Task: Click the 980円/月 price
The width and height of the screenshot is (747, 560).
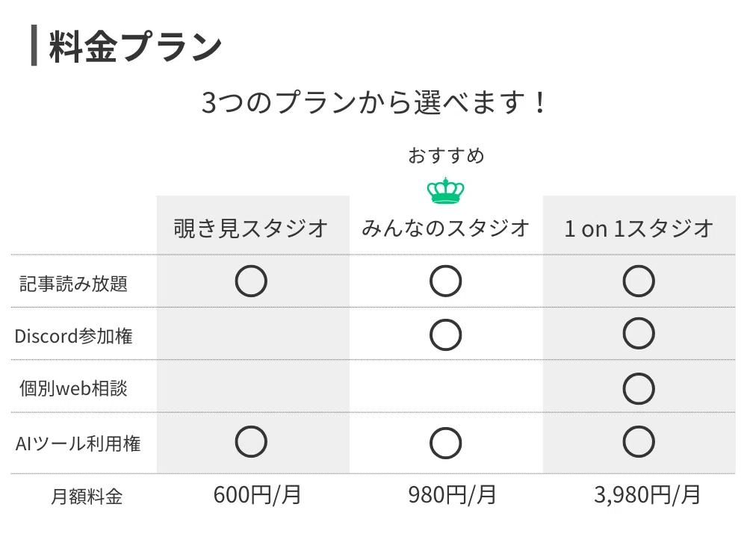Action: click(x=452, y=495)
